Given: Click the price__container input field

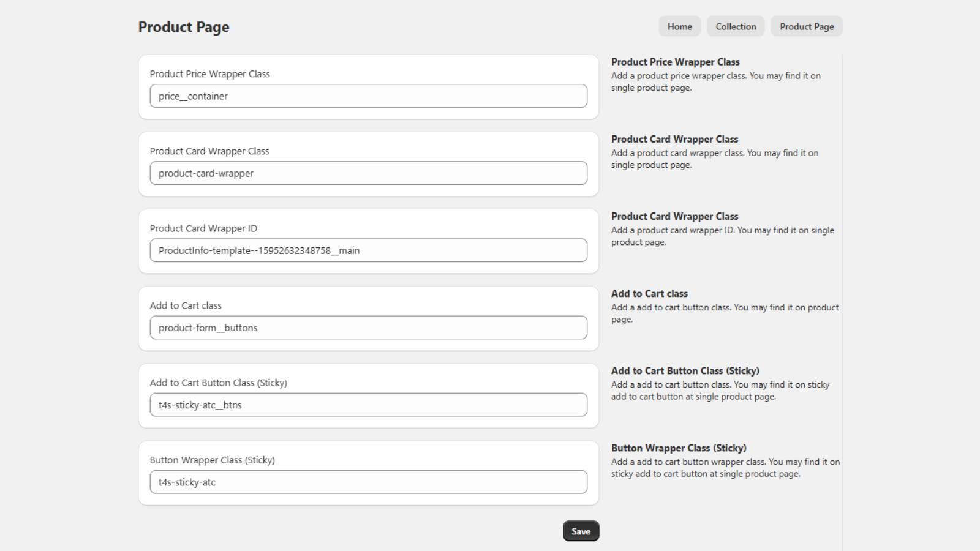Looking at the screenshot, I should (x=367, y=96).
